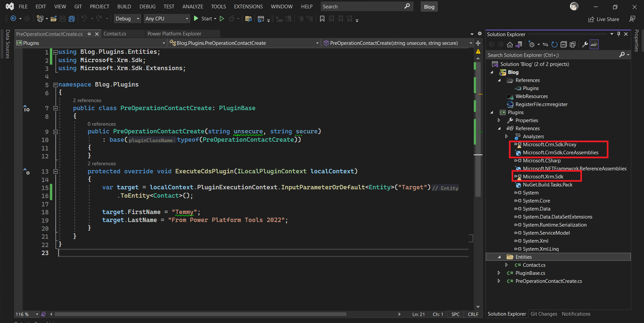
Task: Click the Undo toolbar icon
Action: coord(84,19)
